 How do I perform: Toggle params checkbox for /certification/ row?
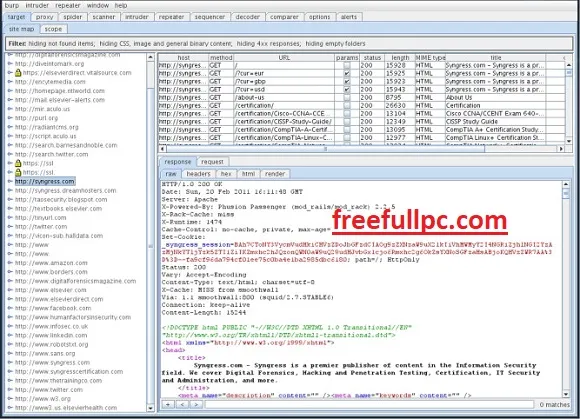pyautogui.click(x=347, y=106)
